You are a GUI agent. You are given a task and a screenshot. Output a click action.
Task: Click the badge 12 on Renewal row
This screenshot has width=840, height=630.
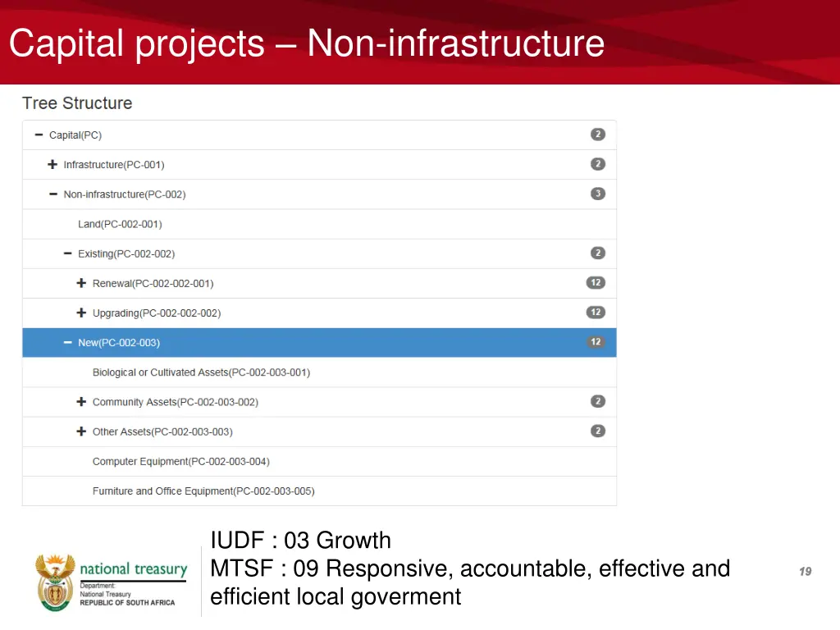click(596, 282)
